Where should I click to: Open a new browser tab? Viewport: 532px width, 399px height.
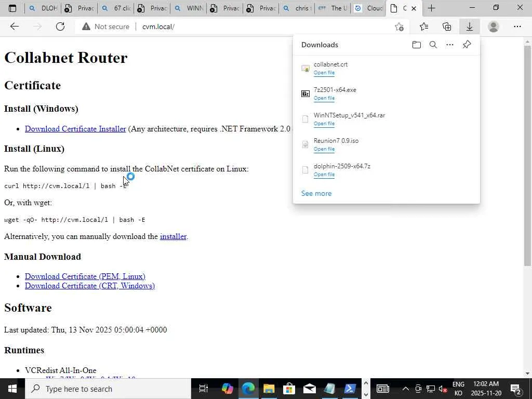(x=431, y=8)
